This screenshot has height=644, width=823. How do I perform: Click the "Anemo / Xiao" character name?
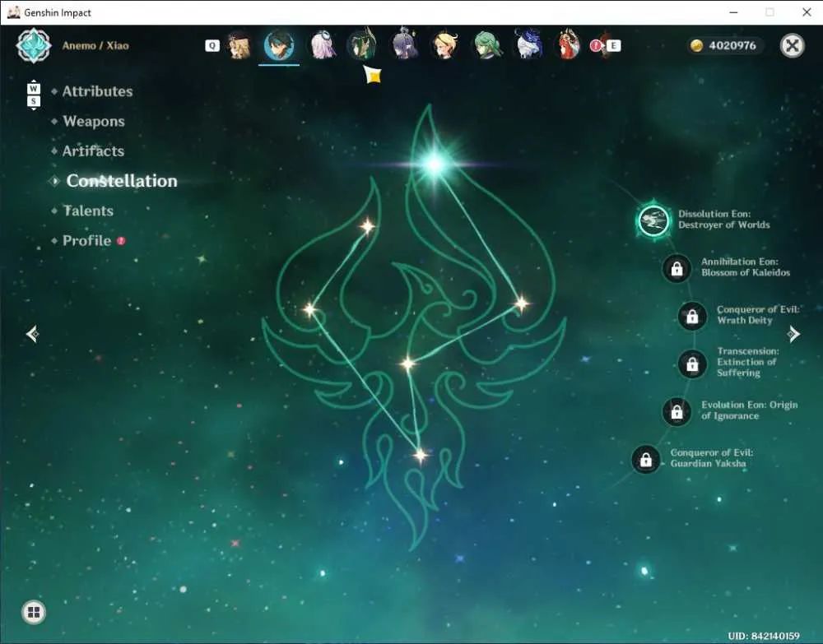click(x=95, y=45)
